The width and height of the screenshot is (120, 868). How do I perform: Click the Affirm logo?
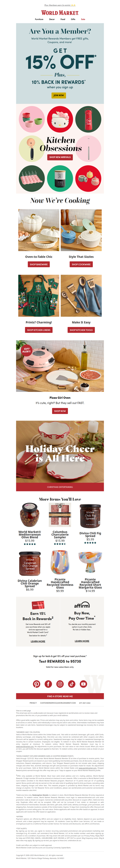[82, 605]
